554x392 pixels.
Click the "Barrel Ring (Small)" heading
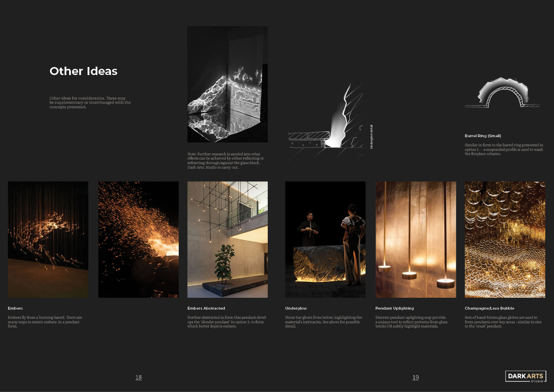pyautogui.click(x=482, y=136)
